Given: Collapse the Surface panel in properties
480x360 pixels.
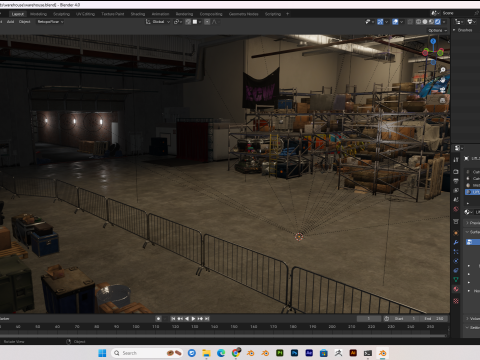Looking at the screenshot, I should (473, 232).
